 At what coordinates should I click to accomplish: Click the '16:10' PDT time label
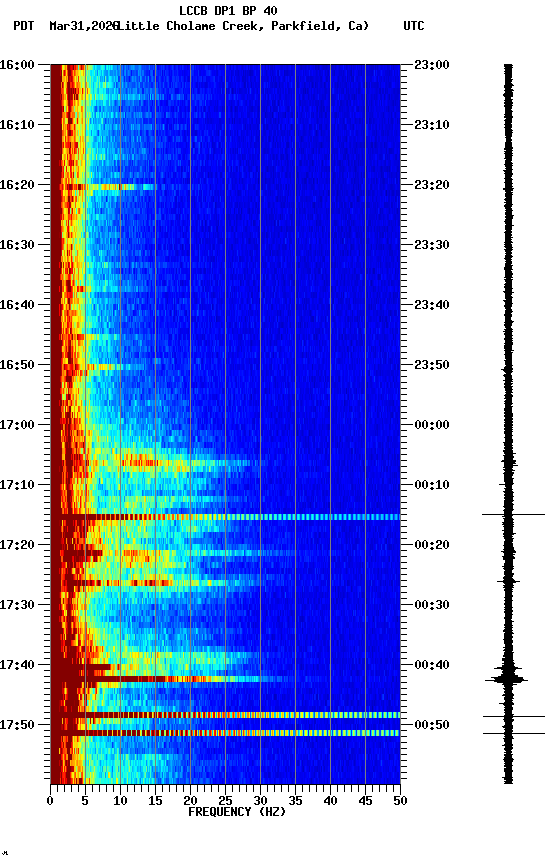[x=17, y=125]
